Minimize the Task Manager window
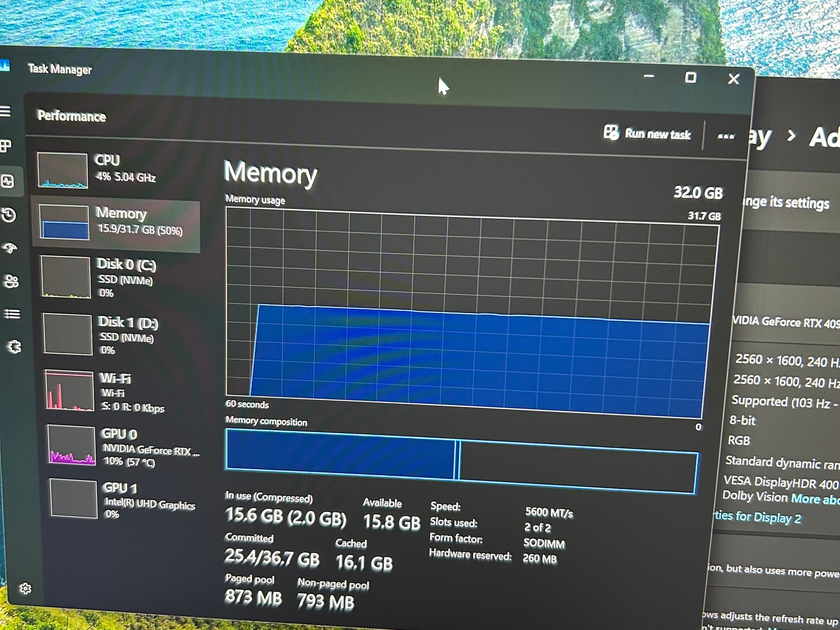Viewport: 840px width, 630px height. pyautogui.click(x=649, y=76)
